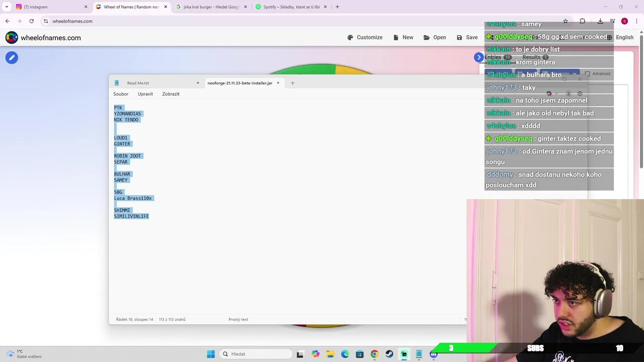The image size is (644, 362).
Task: Switch to Read Me.txt tab in Notepad
Action: click(x=138, y=83)
